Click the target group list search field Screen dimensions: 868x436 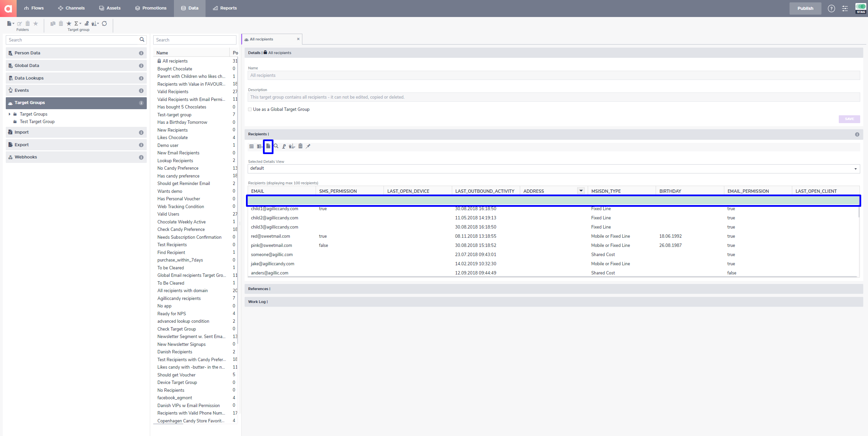(195, 40)
